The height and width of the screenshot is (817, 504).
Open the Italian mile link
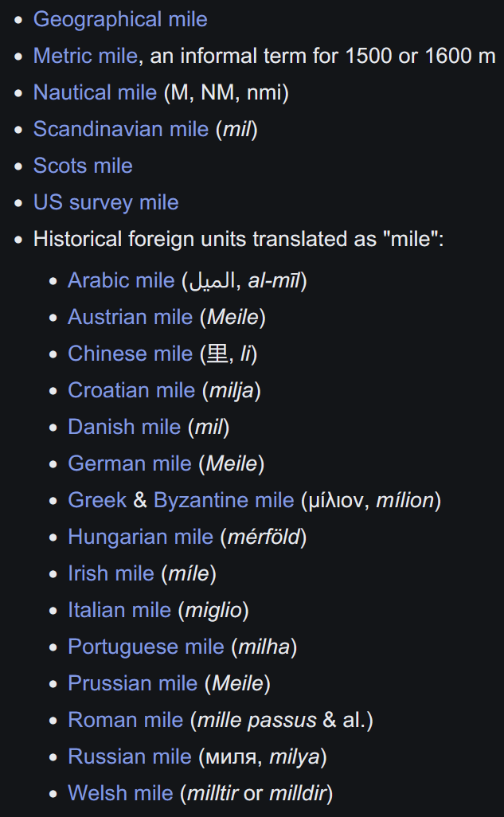[x=119, y=610]
